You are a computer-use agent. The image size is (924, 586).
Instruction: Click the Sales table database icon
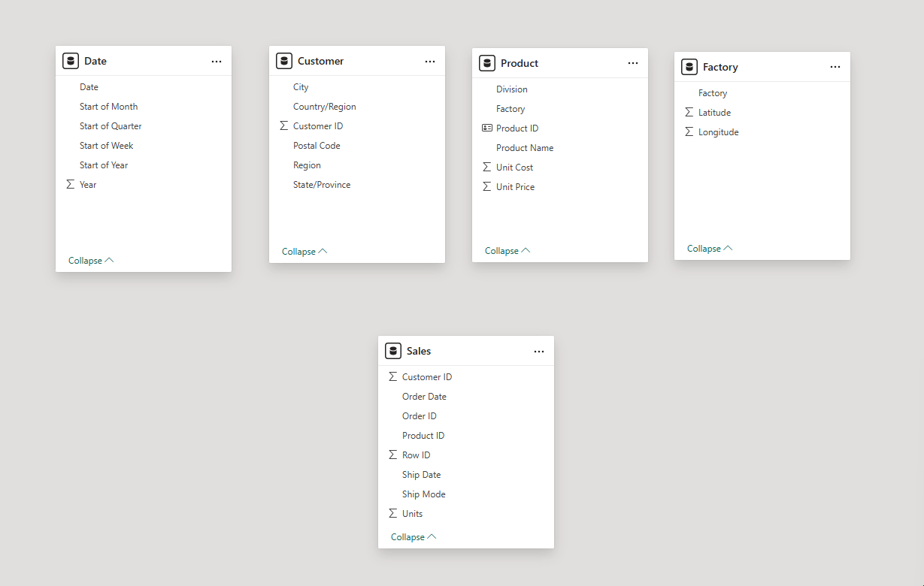[x=393, y=351]
